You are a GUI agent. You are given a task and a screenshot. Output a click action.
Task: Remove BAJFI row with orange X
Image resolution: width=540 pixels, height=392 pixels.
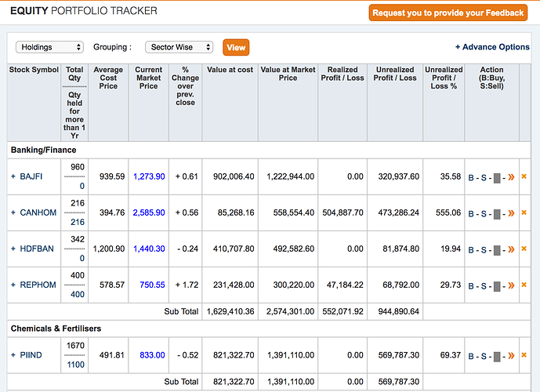(524, 176)
